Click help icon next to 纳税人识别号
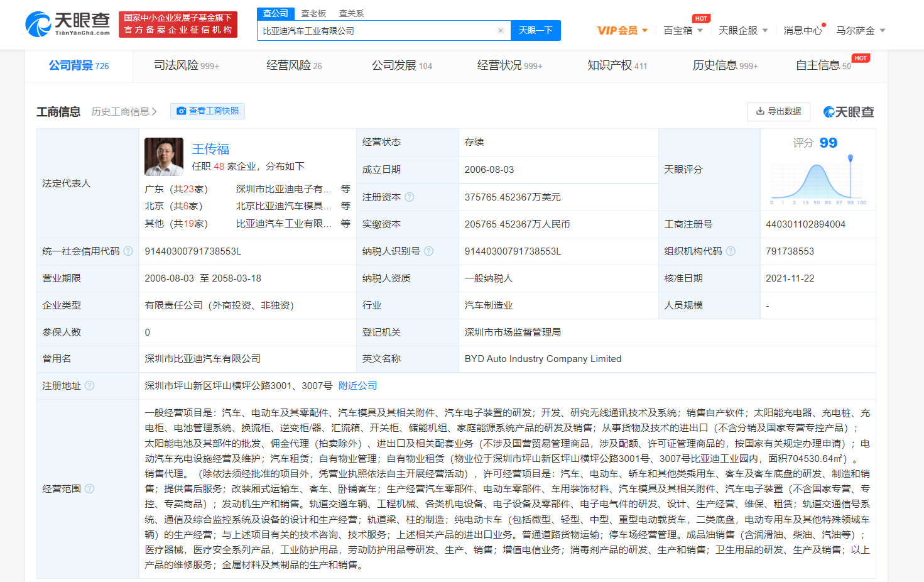Image resolution: width=924 pixels, height=582 pixels. (429, 251)
